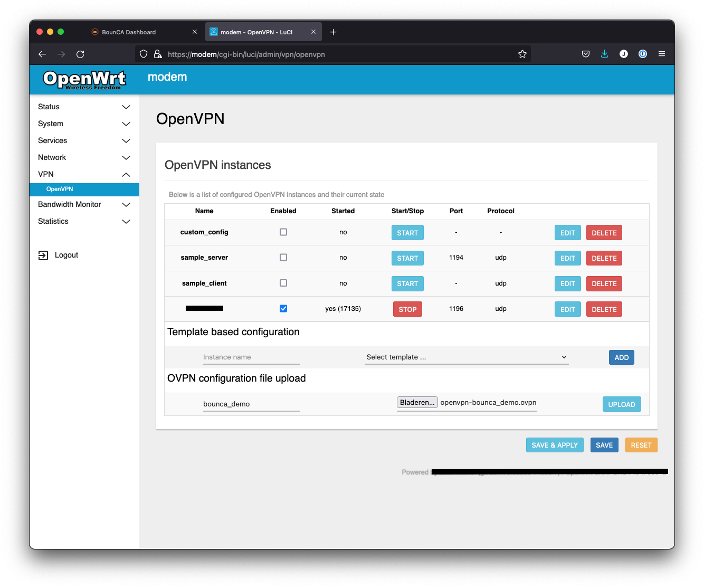Open the Firefox hamburger menu icon

[x=661, y=54]
